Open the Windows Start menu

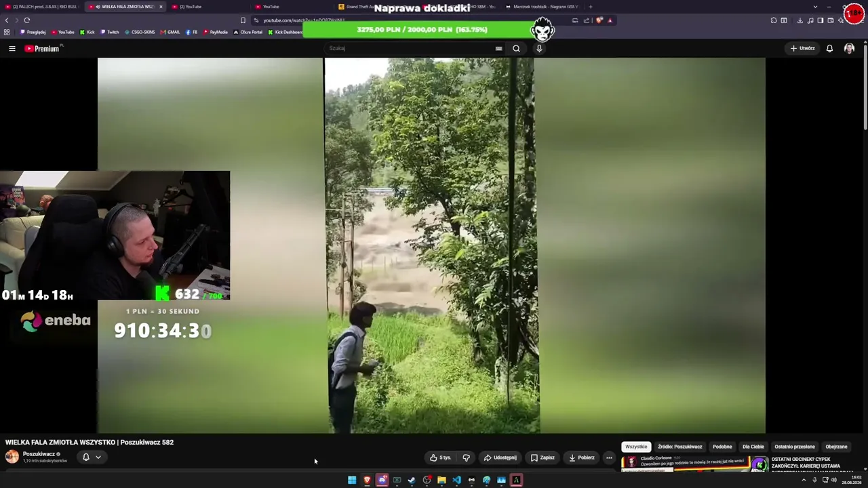[x=352, y=480]
